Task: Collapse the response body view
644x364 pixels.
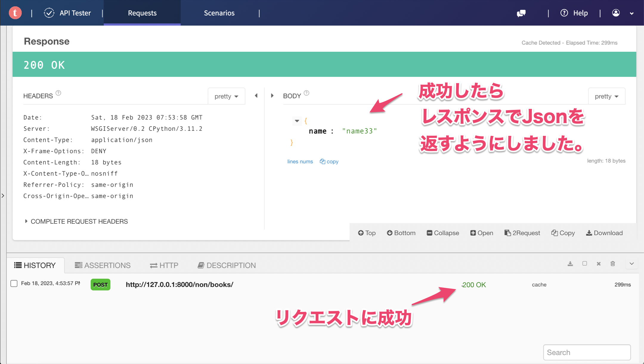Action: tap(442, 233)
